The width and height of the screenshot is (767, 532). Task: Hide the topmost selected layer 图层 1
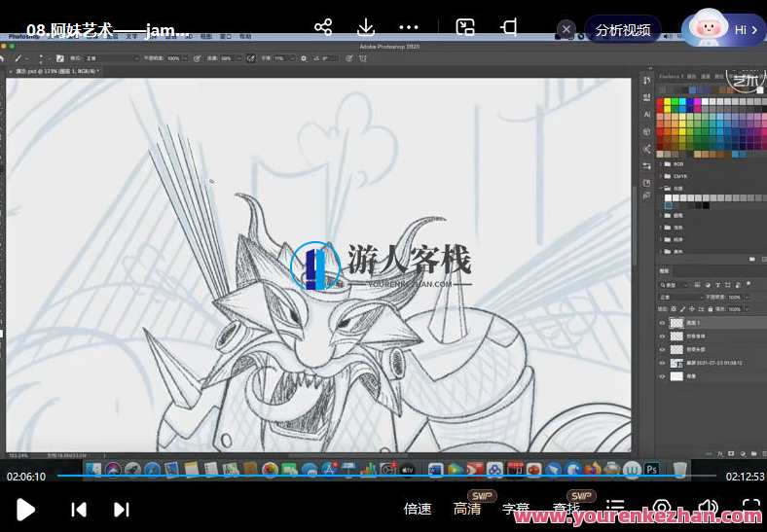point(662,323)
